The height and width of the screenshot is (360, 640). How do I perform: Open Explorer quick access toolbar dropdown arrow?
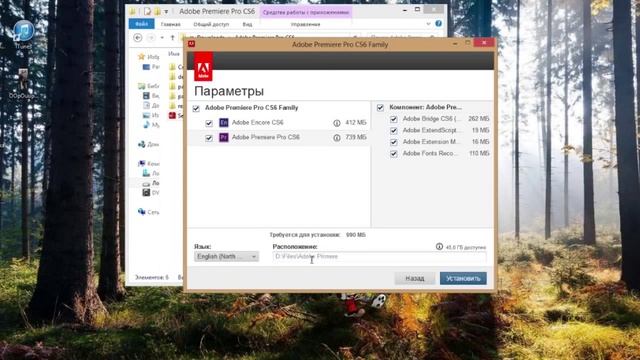point(166,11)
